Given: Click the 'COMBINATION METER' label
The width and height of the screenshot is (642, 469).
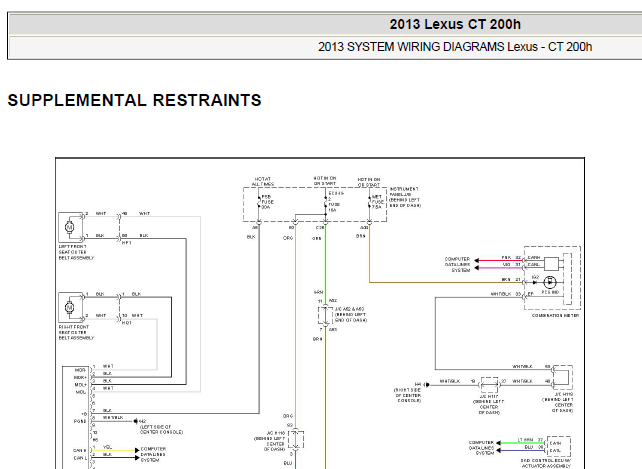Looking at the screenshot, I should [x=555, y=315].
